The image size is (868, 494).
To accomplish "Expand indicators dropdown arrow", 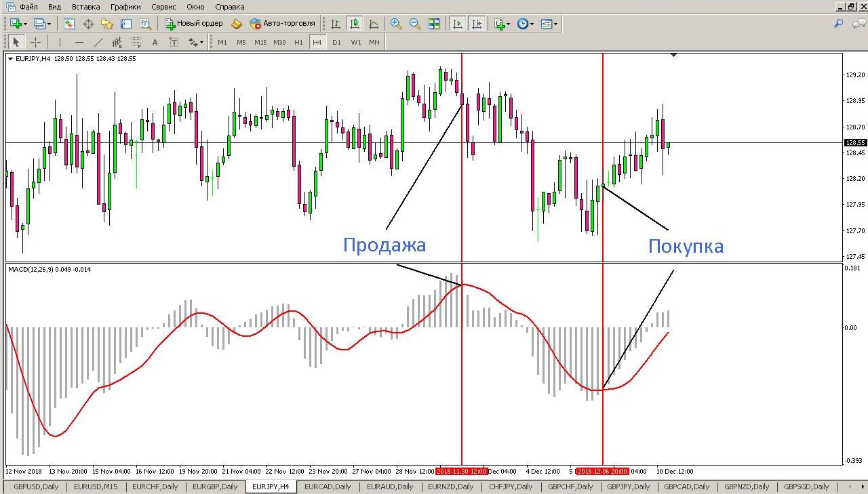I will [x=509, y=24].
